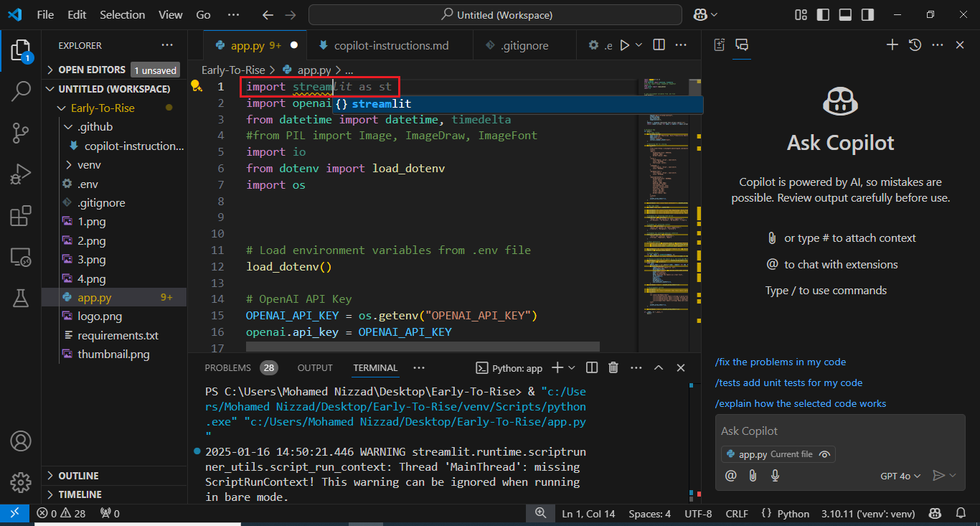Open the File menu
The image size is (980, 526).
pos(44,14)
